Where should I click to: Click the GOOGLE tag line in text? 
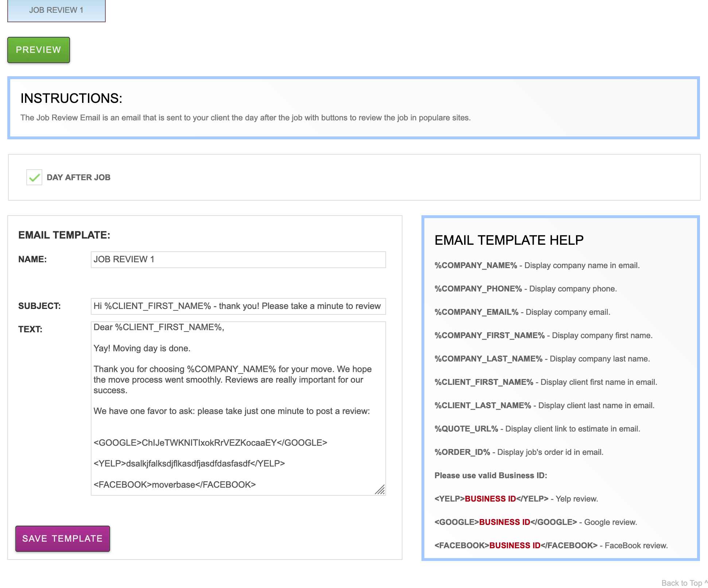point(210,443)
